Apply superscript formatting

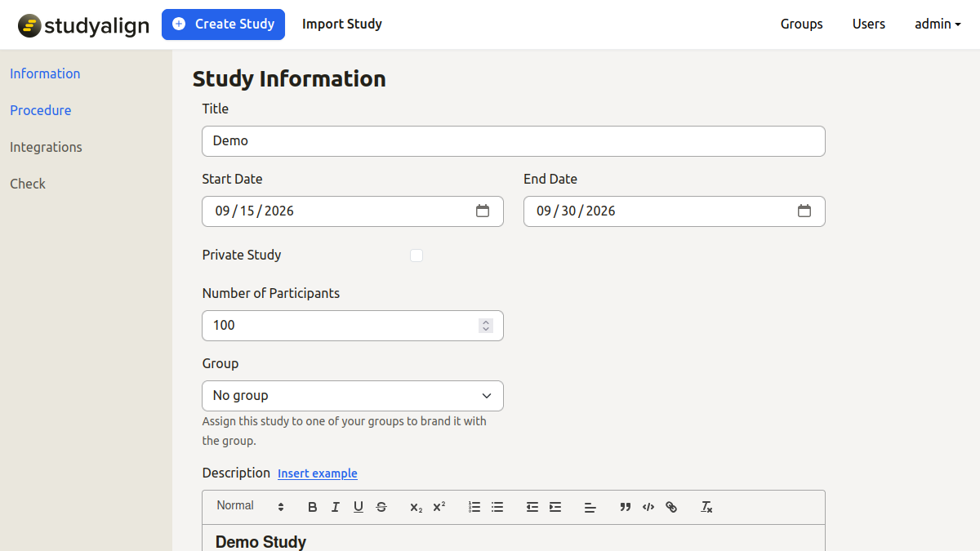(x=439, y=507)
